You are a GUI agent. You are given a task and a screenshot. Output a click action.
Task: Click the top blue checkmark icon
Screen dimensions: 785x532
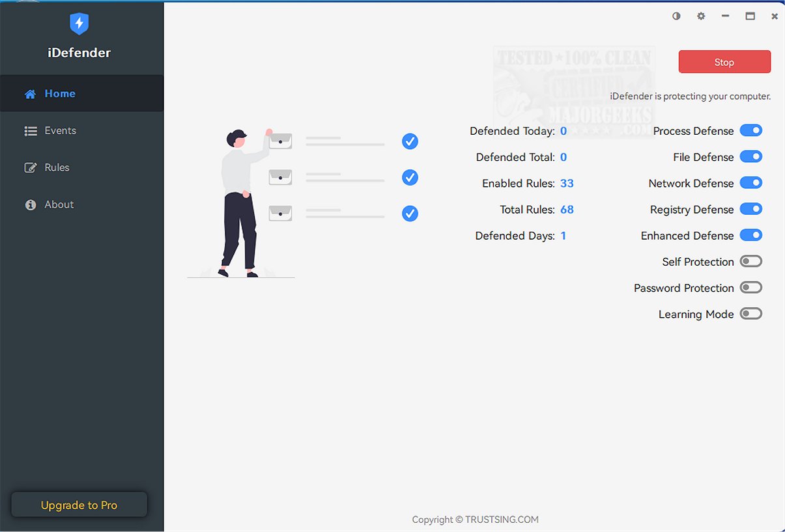coord(410,141)
